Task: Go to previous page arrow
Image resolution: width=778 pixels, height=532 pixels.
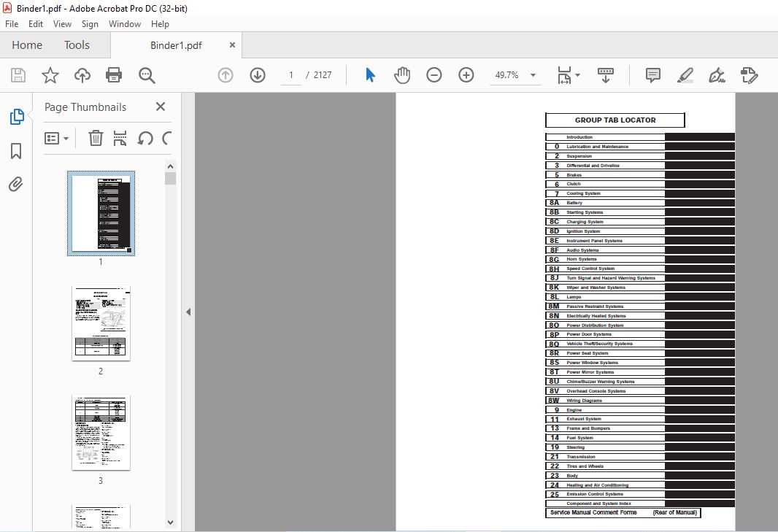Action: (x=226, y=75)
